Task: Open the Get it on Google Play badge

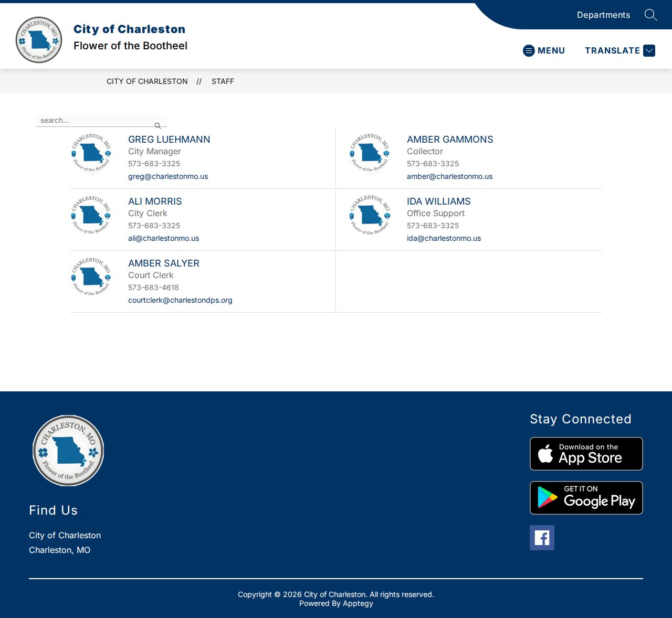Action: click(x=586, y=498)
